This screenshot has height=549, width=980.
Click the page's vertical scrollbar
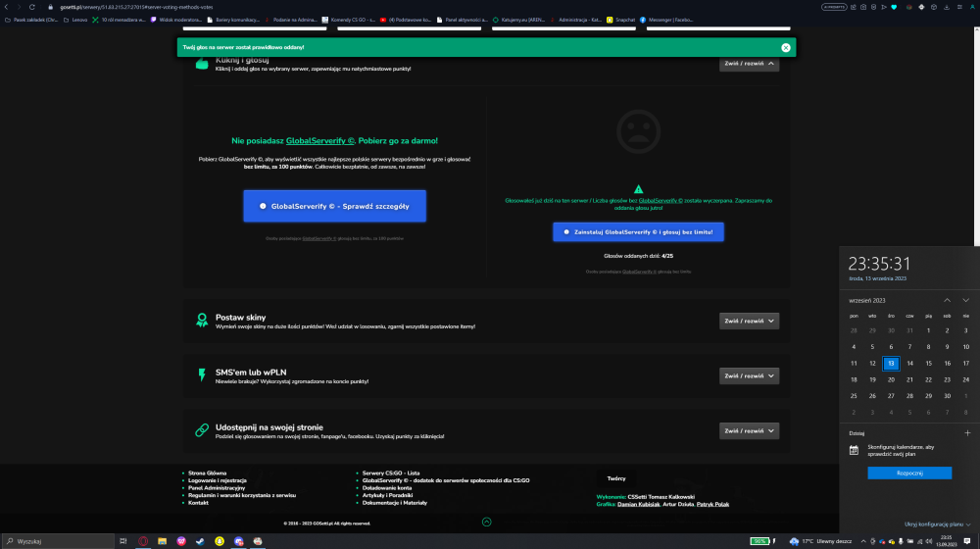(x=977, y=136)
